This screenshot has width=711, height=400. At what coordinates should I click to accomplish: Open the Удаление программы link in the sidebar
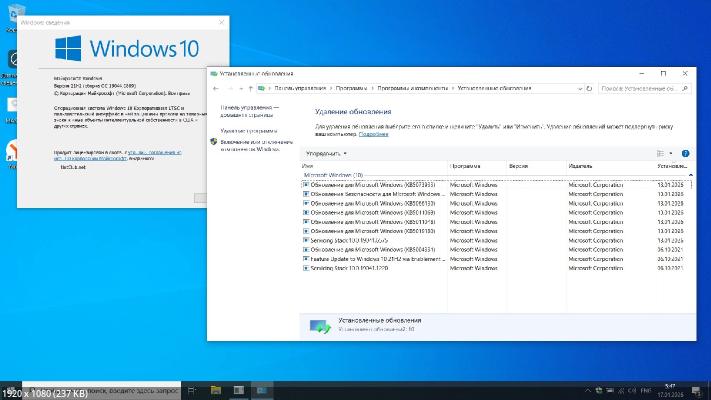pyautogui.click(x=249, y=130)
